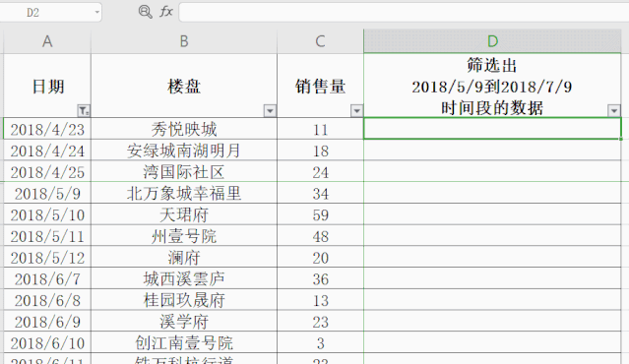The width and height of the screenshot is (629, 364).
Task: Select date cell 2018/5/12
Action: (47, 258)
